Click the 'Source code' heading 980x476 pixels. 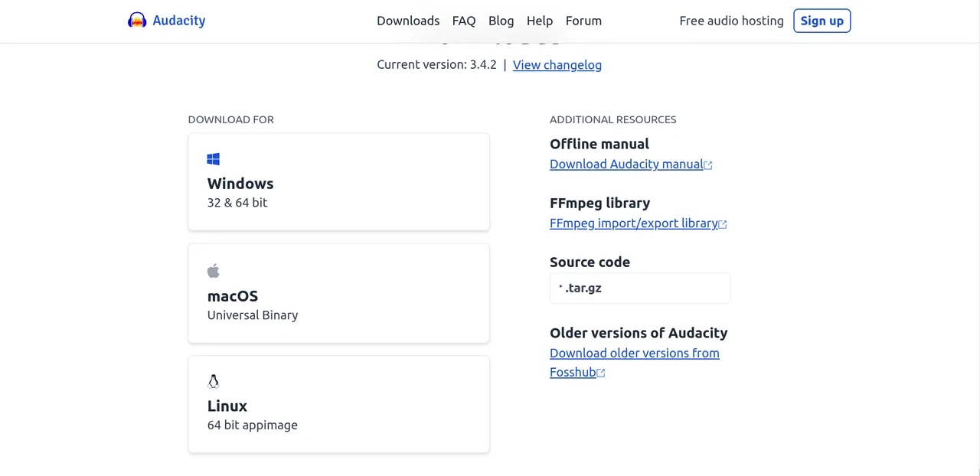590,262
